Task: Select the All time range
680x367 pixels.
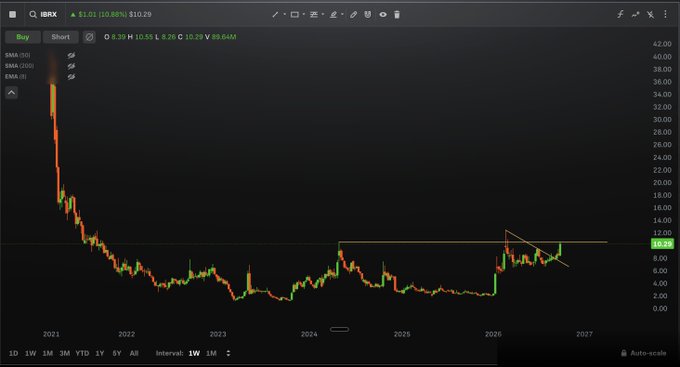Action: click(134, 353)
